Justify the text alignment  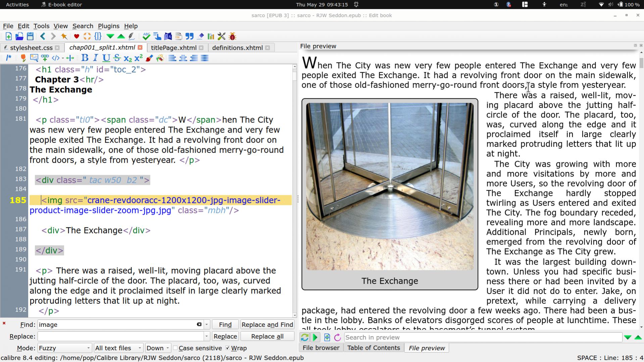[x=204, y=58]
